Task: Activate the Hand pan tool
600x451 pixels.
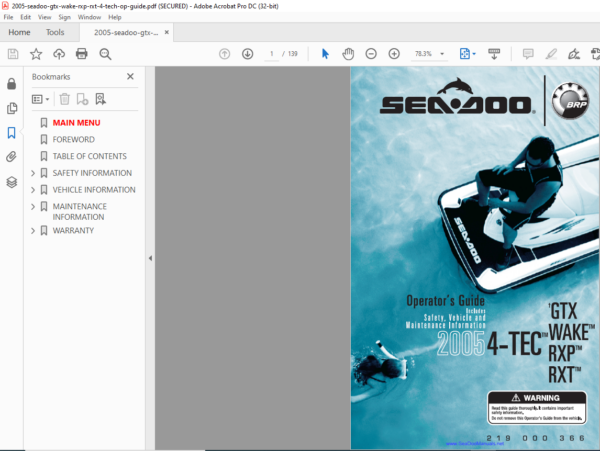Action: pos(348,54)
